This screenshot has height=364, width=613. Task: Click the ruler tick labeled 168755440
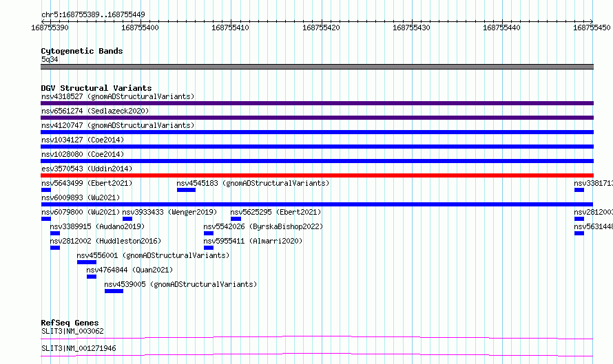tap(501, 28)
